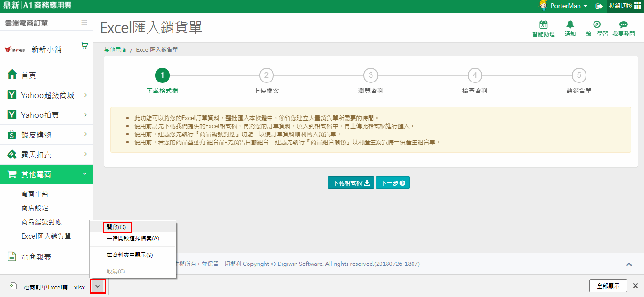
Task: Click the shopping cart icon beside 新新小舖
Action: click(x=84, y=46)
